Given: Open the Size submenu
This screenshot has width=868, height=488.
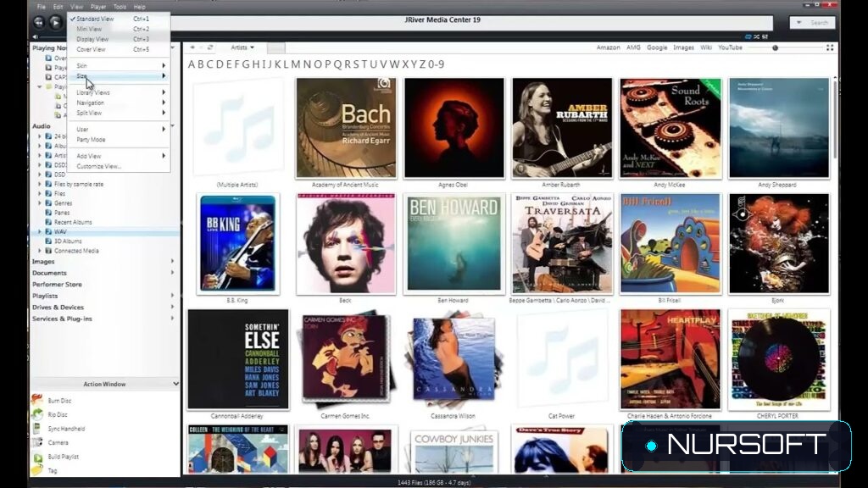Looking at the screenshot, I should click(118, 75).
